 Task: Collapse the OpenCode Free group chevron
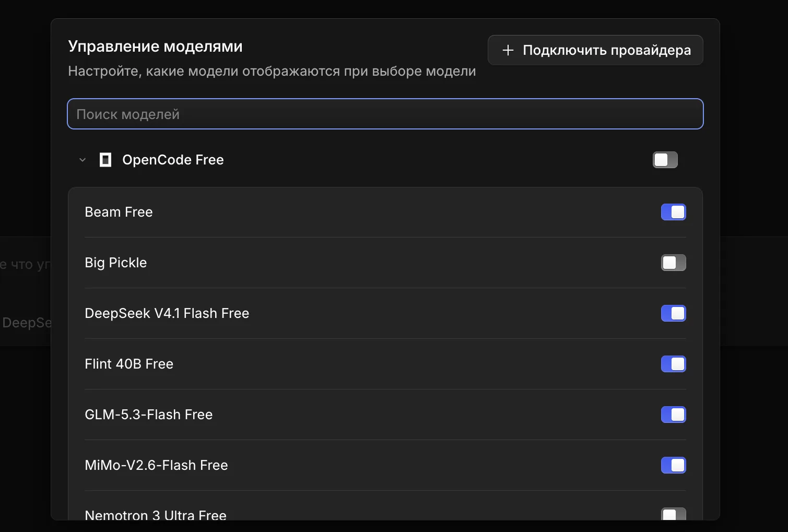[83, 160]
